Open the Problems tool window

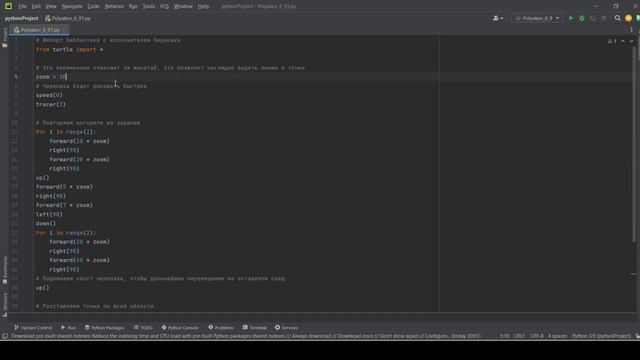click(x=221, y=328)
